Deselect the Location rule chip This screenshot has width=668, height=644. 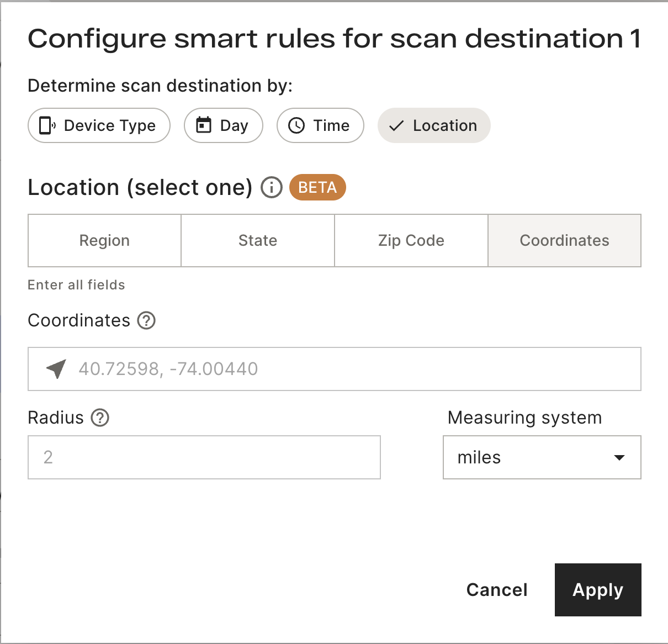[x=434, y=125]
